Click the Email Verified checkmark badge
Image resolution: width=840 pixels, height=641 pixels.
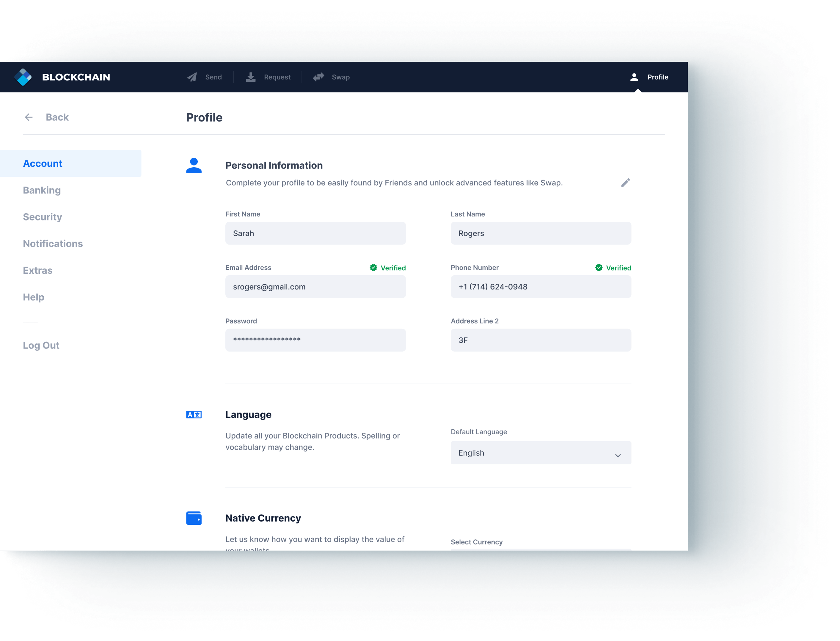point(373,267)
